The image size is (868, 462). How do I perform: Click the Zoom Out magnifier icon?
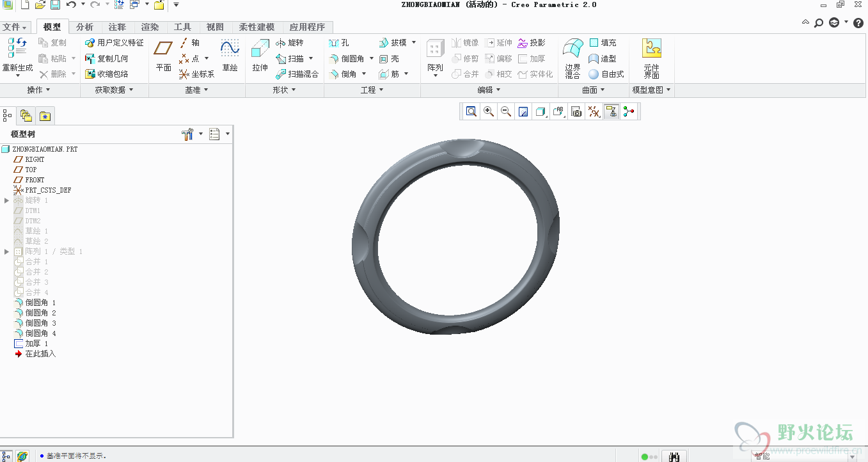[x=506, y=112]
